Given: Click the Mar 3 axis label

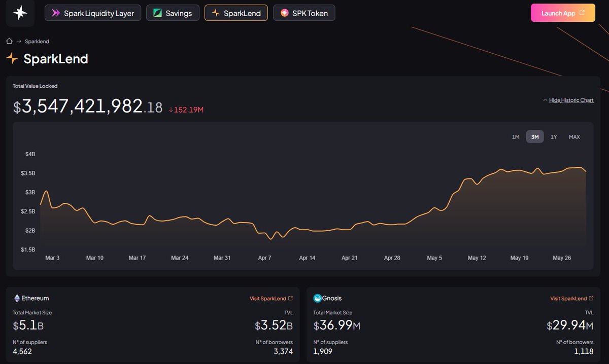Looking at the screenshot, I should (52, 258).
